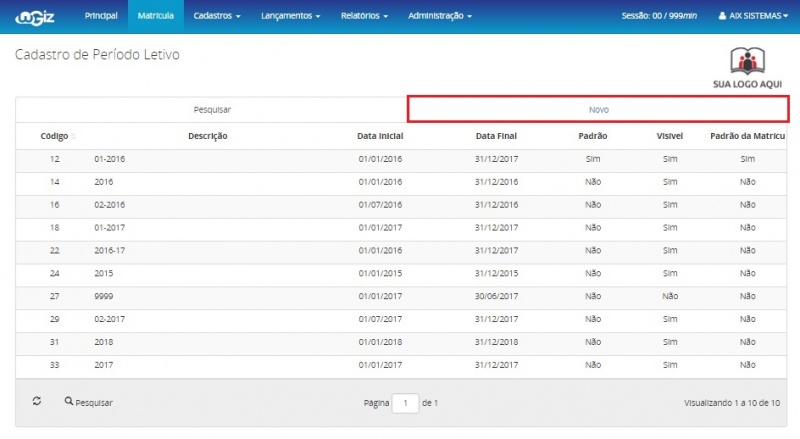Screen dimensions: 800x439
Task: Click the SUA LOGO AQUI image
Action: [747, 67]
